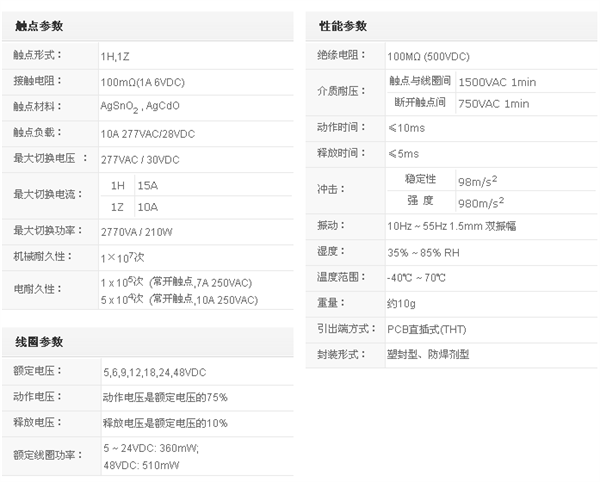Select the 980m/s² shock strength value

click(479, 200)
